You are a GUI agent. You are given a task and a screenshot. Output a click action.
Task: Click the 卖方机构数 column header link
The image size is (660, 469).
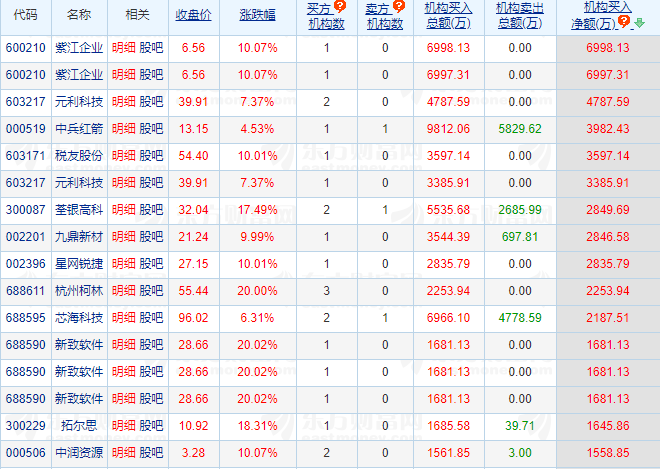pyautogui.click(x=385, y=17)
